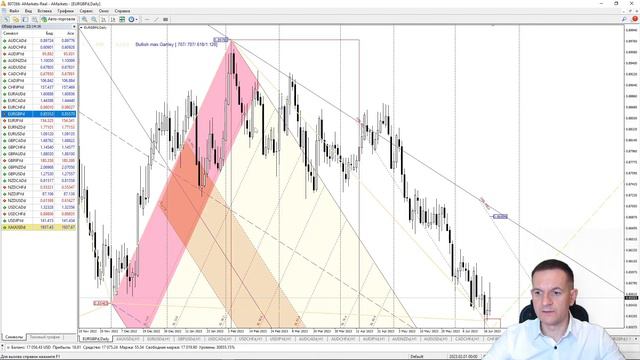Open the Графики menu

click(x=65, y=11)
